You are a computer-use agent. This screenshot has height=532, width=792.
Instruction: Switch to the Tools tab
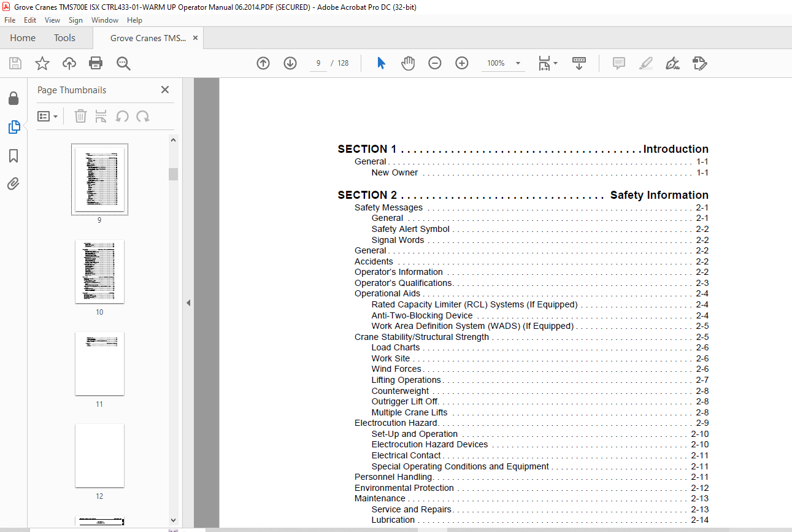click(64, 38)
